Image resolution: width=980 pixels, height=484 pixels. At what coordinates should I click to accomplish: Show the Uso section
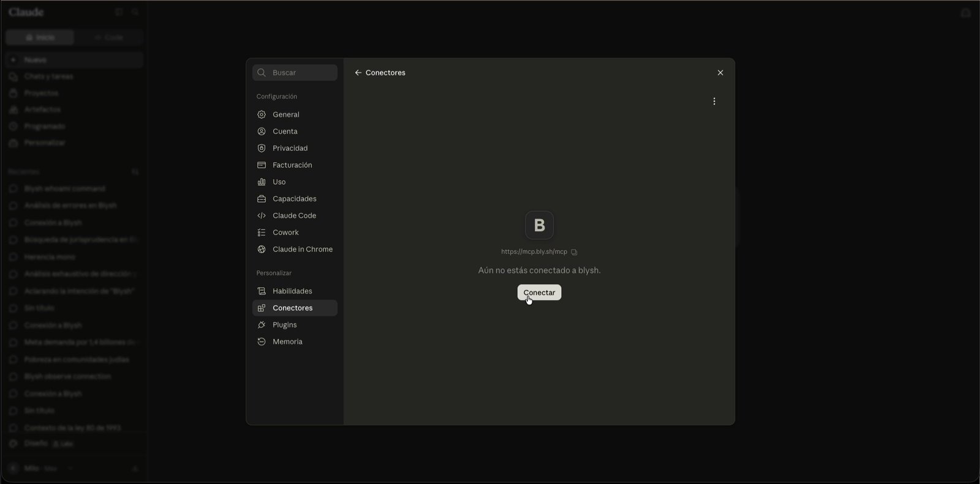295,182
